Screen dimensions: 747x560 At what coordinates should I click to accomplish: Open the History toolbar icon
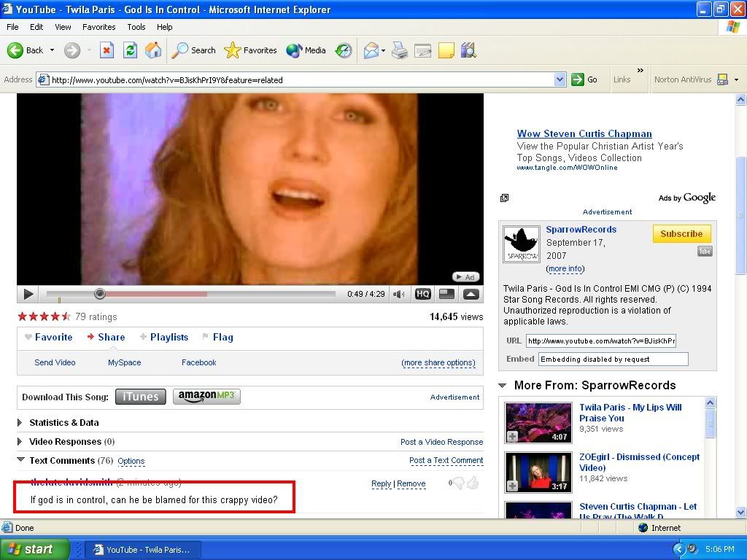pyautogui.click(x=343, y=50)
